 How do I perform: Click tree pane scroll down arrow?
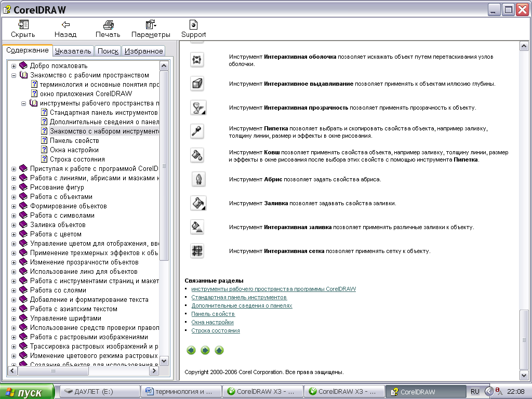pyautogui.click(x=164, y=361)
